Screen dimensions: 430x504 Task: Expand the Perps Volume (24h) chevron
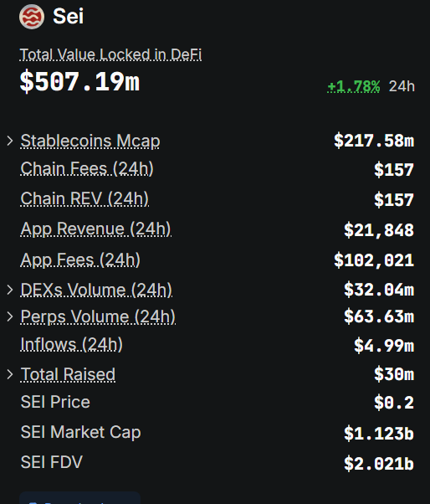10,316
